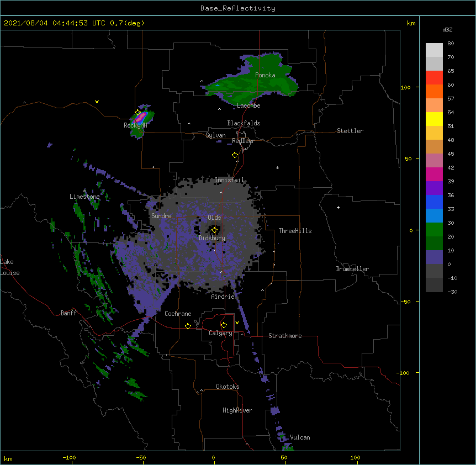
Task: Click the white plus marker north of Drumheller
Action: pyautogui.click(x=338, y=207)
